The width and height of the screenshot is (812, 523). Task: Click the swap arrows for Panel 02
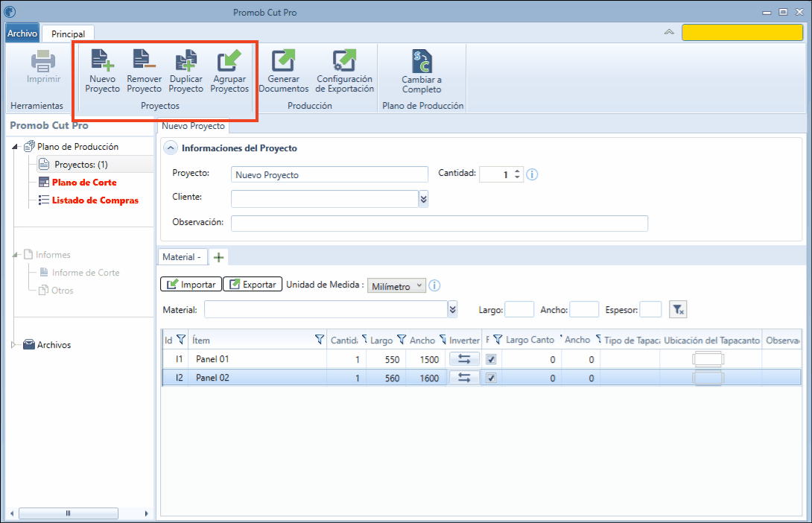464,378
